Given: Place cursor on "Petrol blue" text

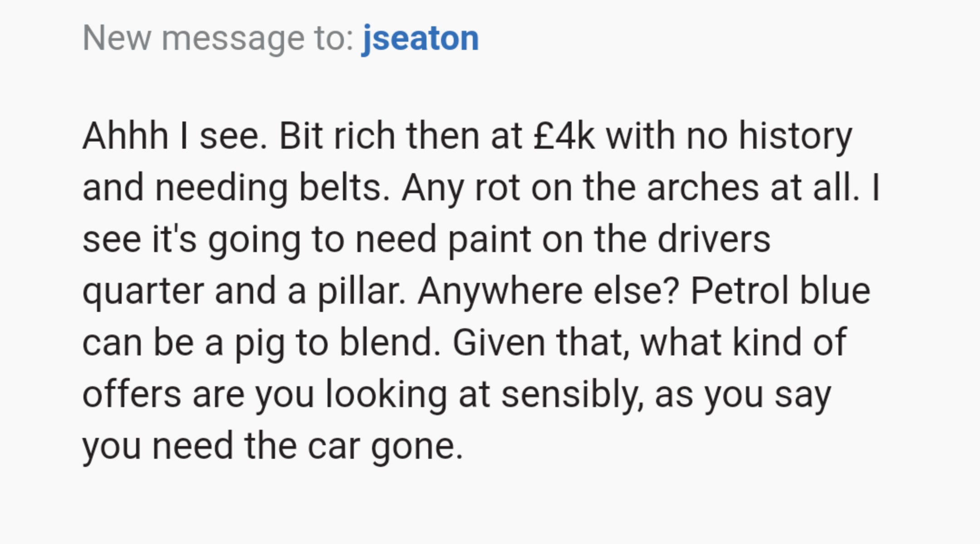Looking at the screenshot, I should click(x=779, y=291).
